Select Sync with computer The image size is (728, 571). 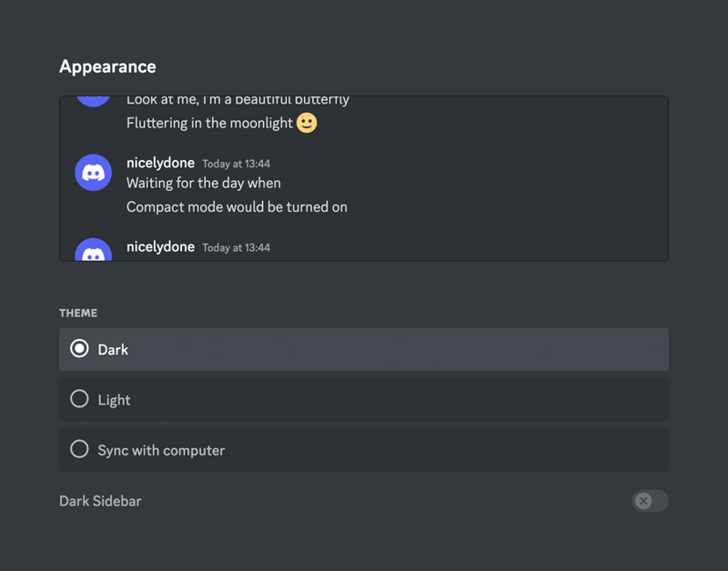pyautogui.click(x=79, y=449)
